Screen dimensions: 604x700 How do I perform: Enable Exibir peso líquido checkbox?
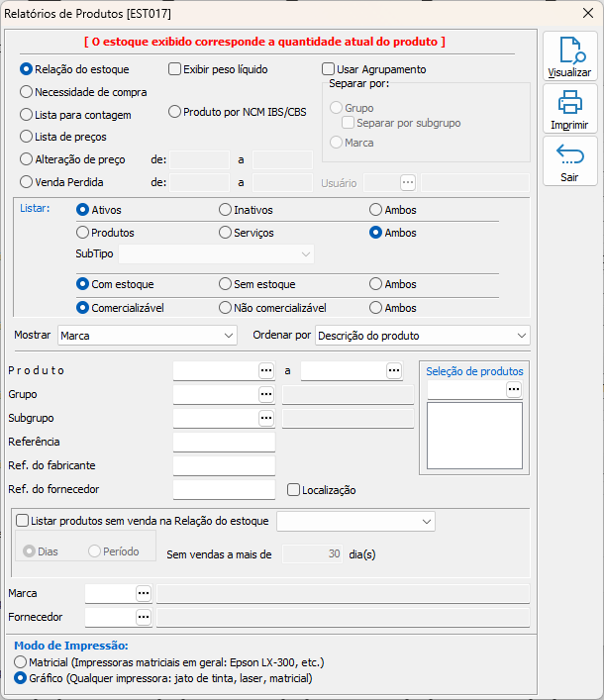(x=174, y=69)
